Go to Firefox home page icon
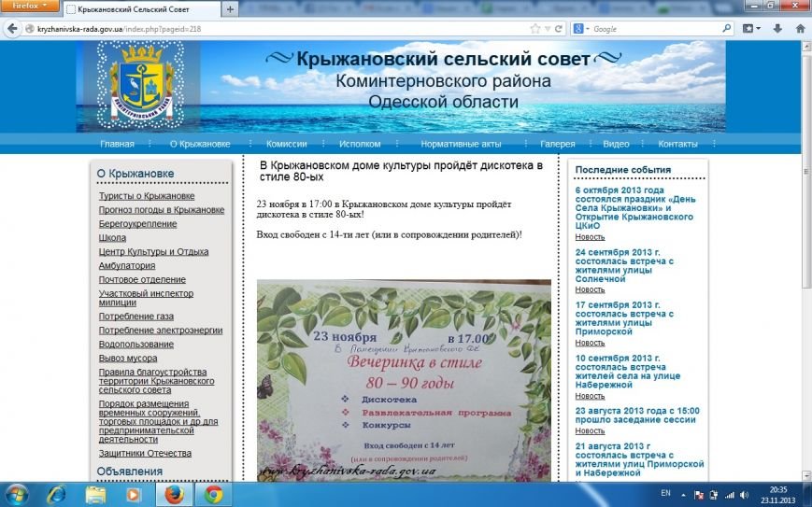Viewport: 812px width, 507px height. 800,29
